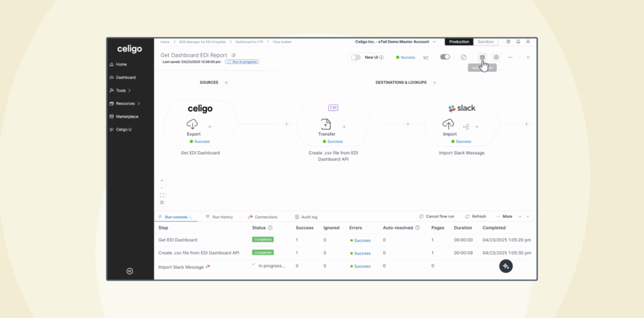644x318 pixels.
Task: Switch to the Run history tab
Action: (x=219, y=217)
